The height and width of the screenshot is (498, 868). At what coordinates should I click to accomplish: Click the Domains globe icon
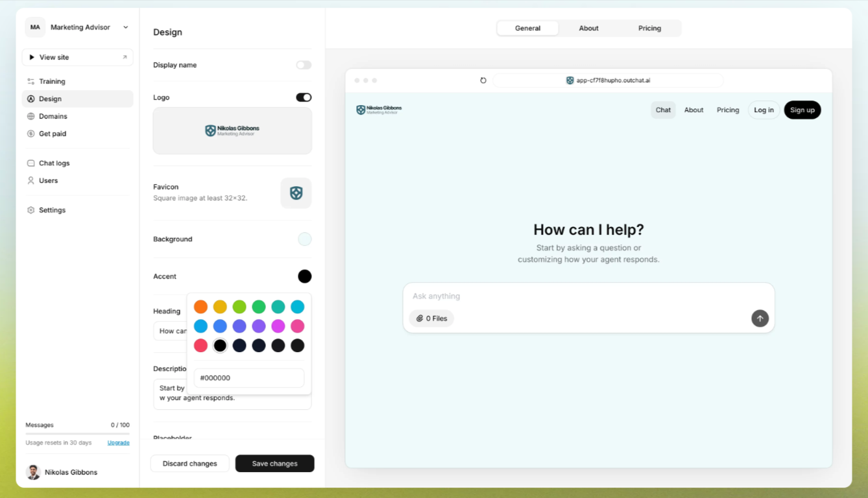tap(30, 116)
